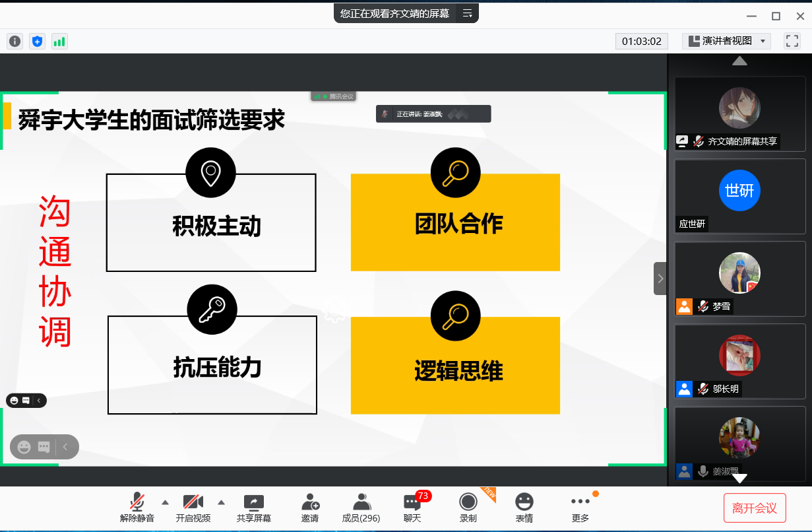Viewport: 812px width, 532px height.
Task: Check the green network signal icon
Action: (59, 42)
